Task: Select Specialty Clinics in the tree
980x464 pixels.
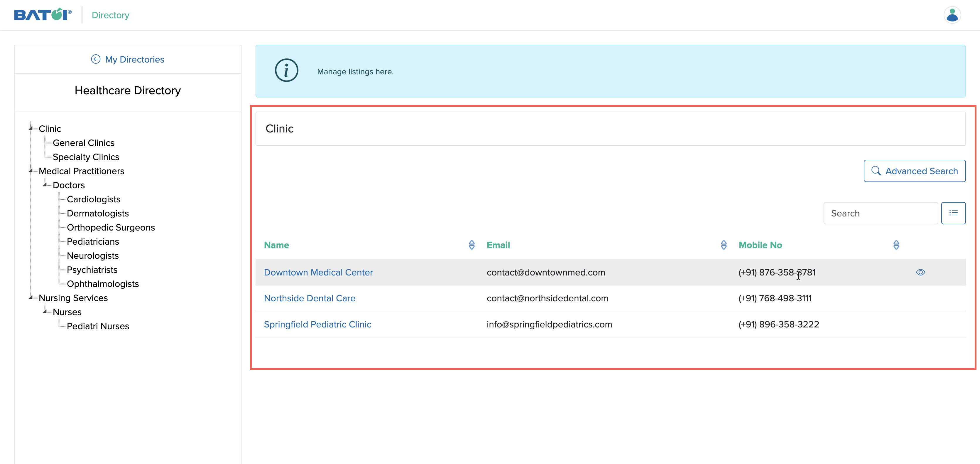Action: (x=86, y=157)
